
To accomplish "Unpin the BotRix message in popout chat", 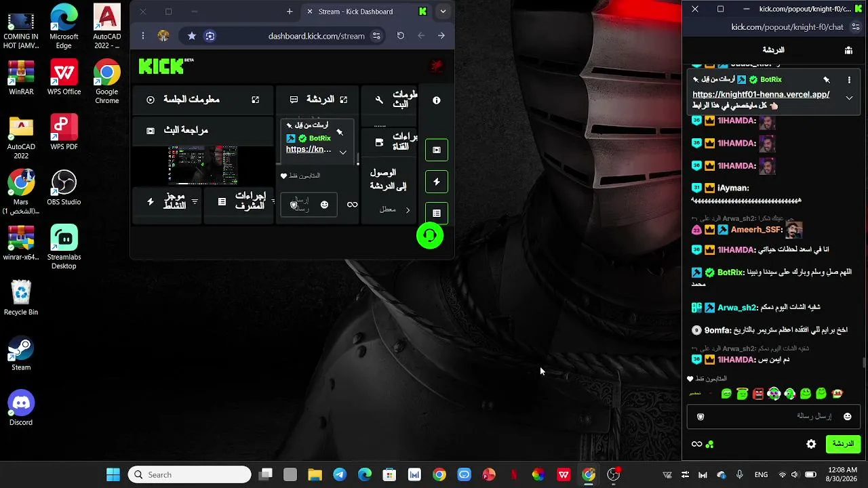I will pyautogui.click(x=827, y=80).
